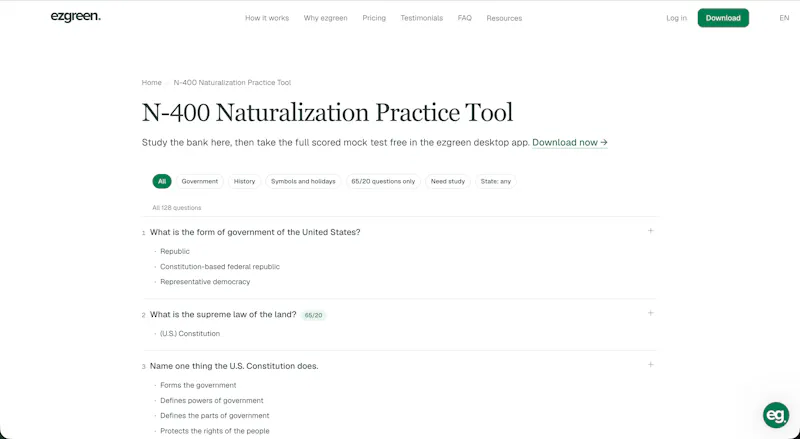This screenshot has width=800, height=439.
Task: Open the eg chat bubble icon
Action: (x=776, y=415)
